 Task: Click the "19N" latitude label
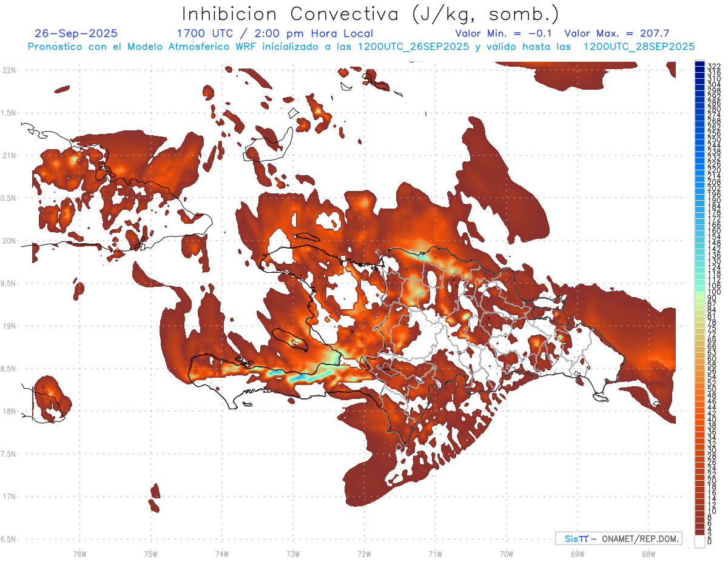(x=8, y=326)
